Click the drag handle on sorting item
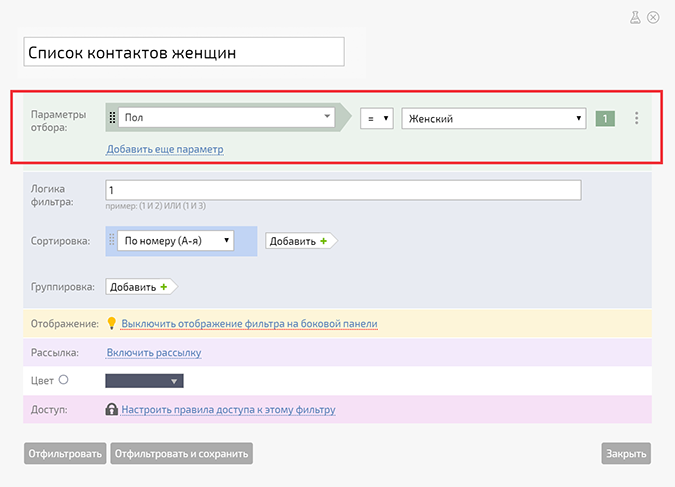Screen dimensions: 675x487 [x=112, y=240]
